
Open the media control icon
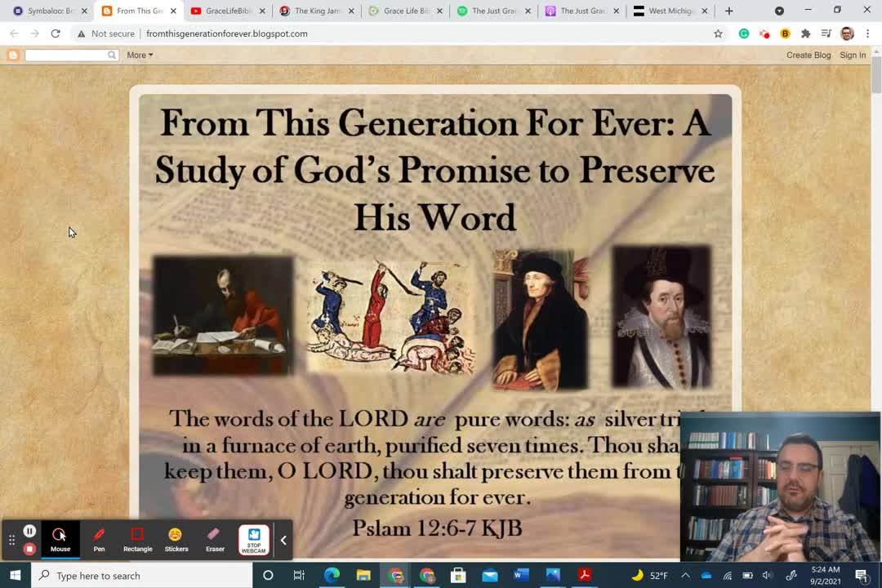coord(826,33)
